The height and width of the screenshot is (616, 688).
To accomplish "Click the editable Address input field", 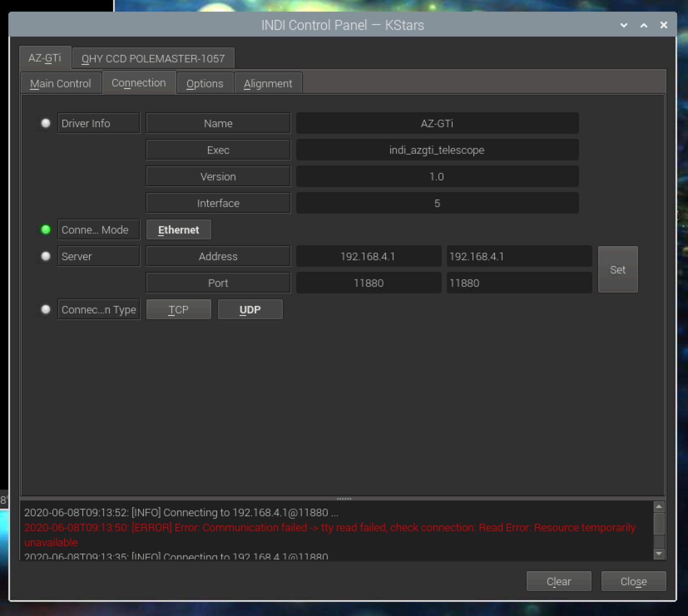I will [519, 256].
